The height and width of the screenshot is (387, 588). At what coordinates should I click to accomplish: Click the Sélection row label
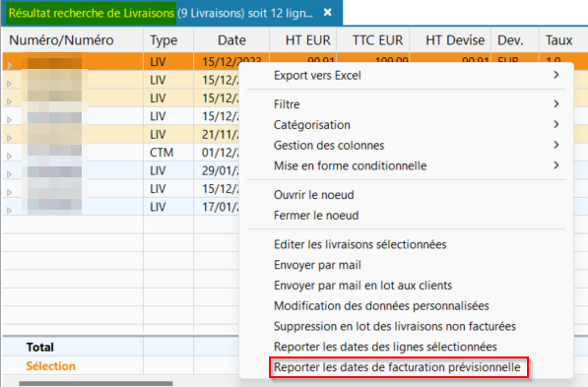50,365
